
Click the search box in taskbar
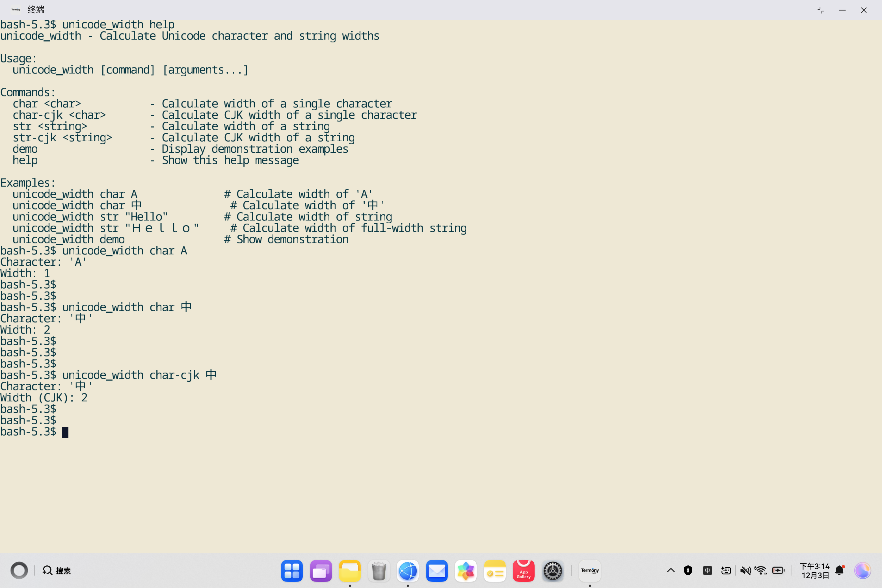(x=57, y=571)
